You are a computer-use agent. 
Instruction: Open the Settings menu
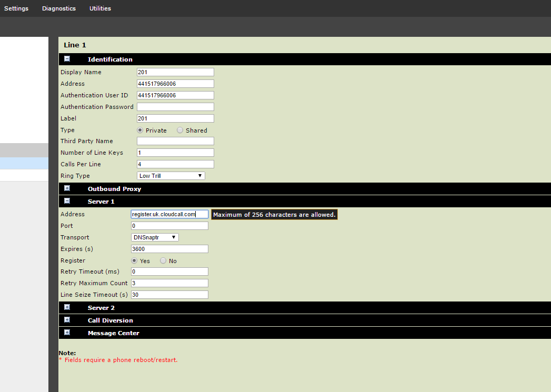pyautogui.click(x=16, y=8)
